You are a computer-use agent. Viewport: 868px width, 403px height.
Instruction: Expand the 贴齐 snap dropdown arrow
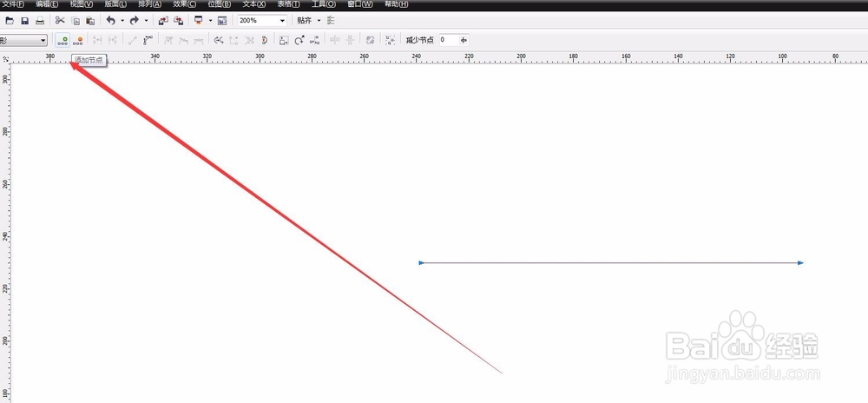point(319,21)
